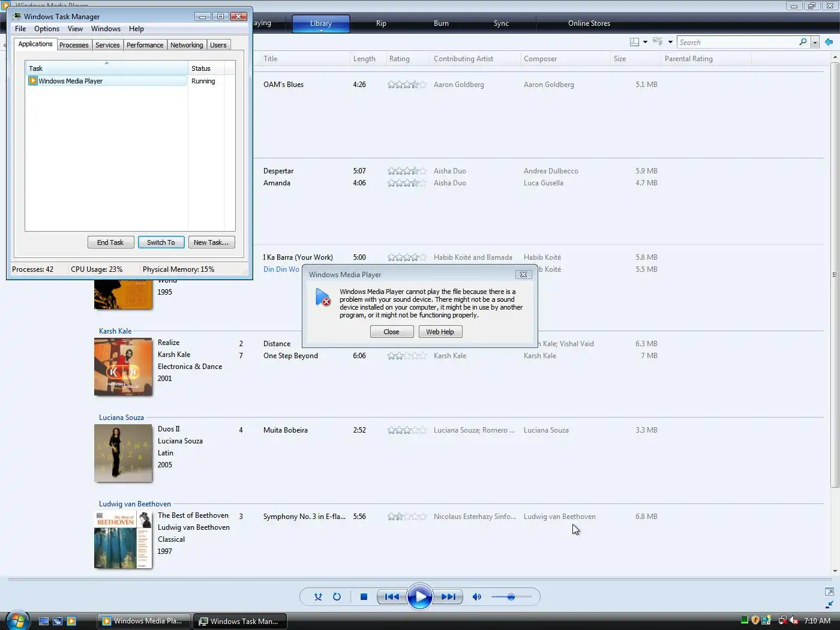Click the search magnifier icon
This screenshot has height=630, width=840.
(803, 42)
